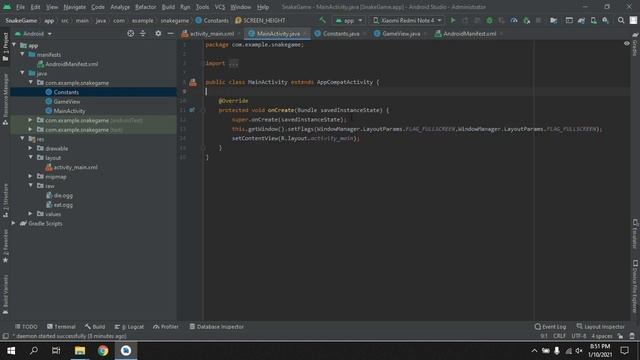Open the SDK Manager icon

606,20
